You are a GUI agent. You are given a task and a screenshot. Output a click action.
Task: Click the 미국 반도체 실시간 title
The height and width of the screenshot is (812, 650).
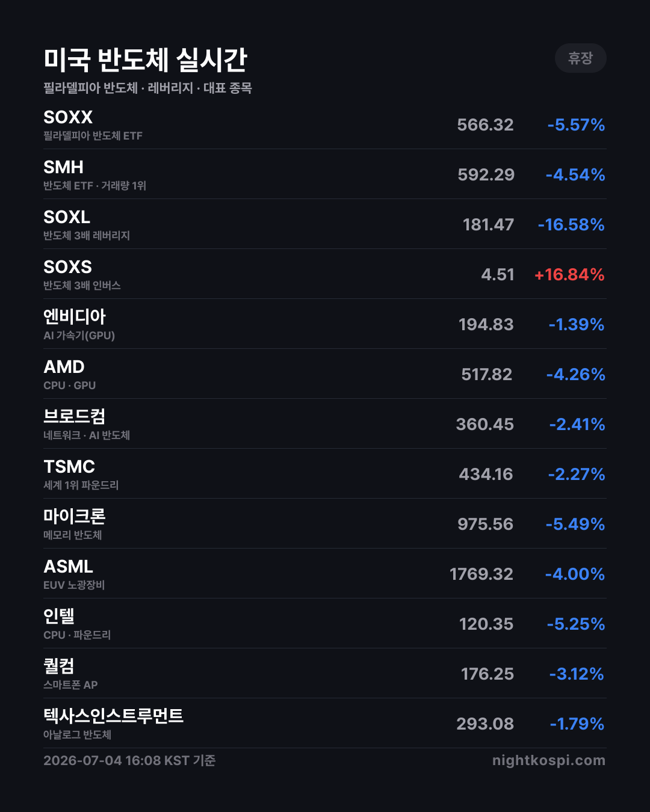(x=146, y=60)
